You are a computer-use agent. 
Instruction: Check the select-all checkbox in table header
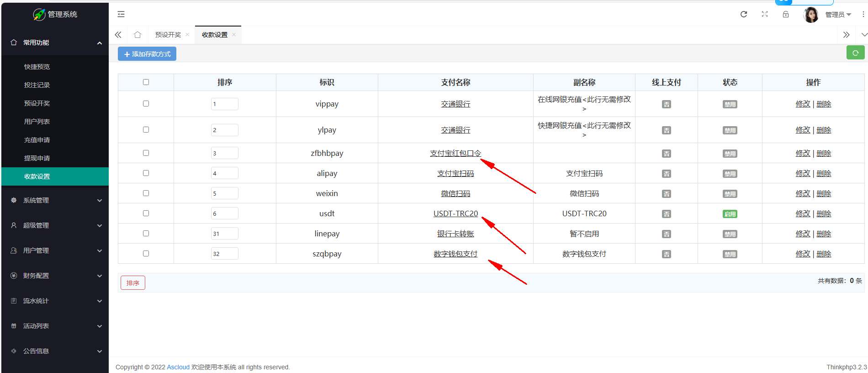[146, 82]
